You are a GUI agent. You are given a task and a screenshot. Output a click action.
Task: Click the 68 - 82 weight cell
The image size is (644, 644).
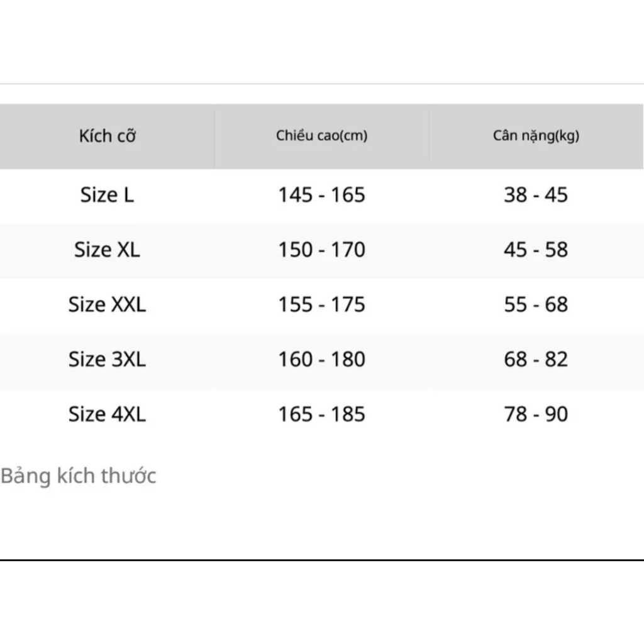point(536,359)
